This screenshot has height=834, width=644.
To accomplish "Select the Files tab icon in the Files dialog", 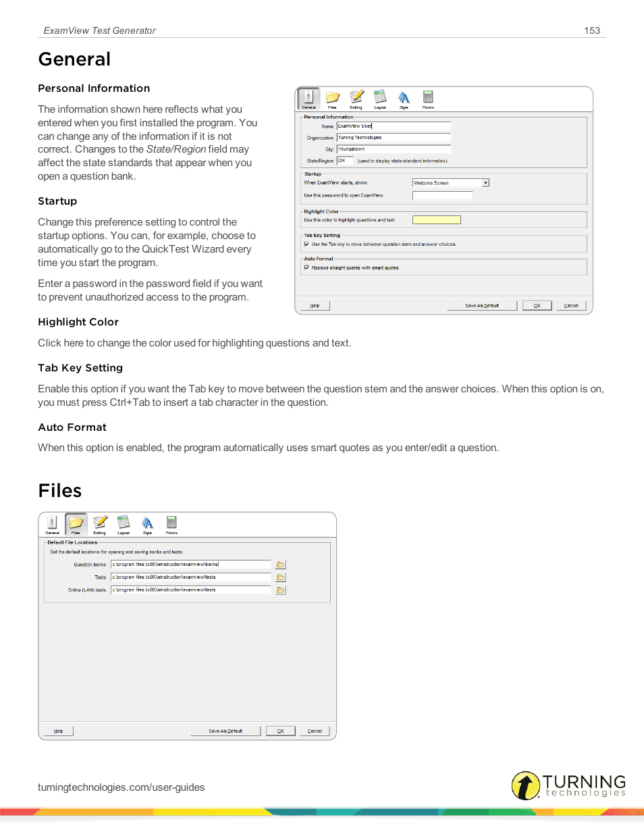I will [x=76, y=524].
